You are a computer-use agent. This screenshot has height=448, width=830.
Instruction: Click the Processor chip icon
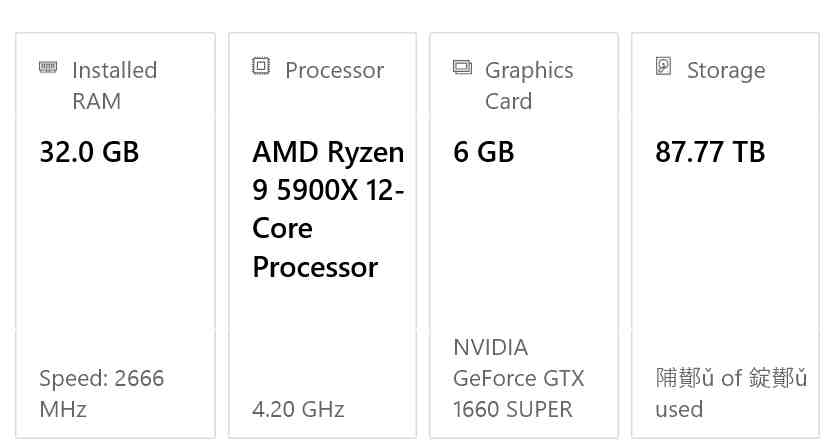click(x=260, y=66)
